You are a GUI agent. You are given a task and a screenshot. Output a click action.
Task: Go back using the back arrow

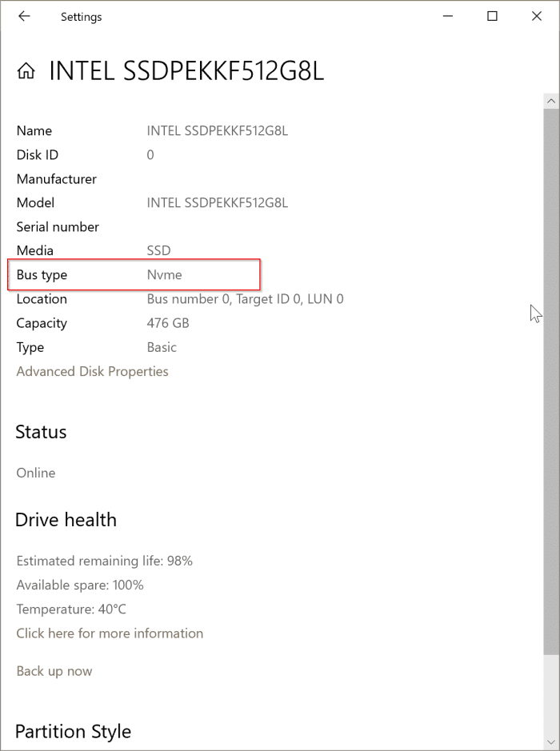click(x=24, y=16)
